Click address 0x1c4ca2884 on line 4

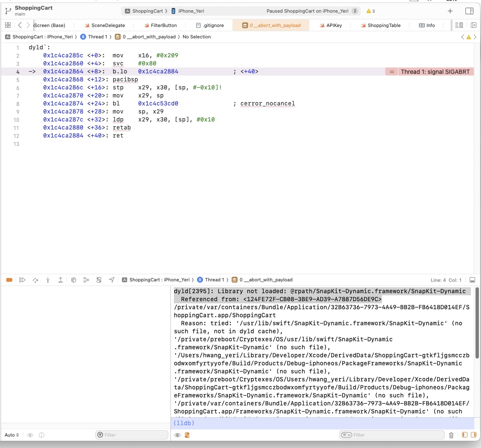[158, 71]
